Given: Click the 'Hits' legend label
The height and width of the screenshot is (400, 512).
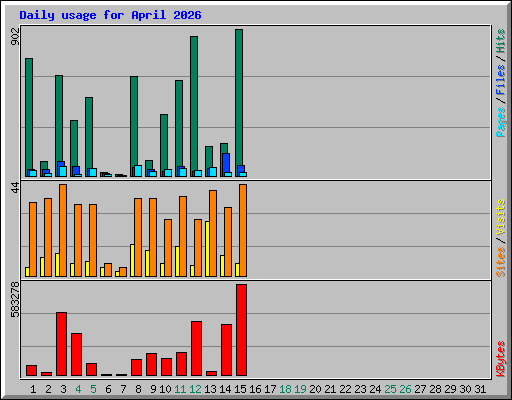Looking at the screenshot, I should [x=501, y=41].
